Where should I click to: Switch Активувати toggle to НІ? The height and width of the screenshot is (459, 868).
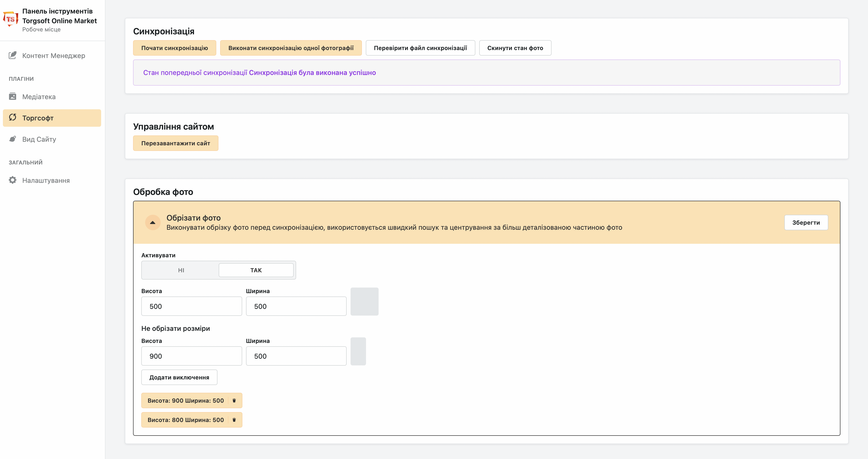point(181,270)
